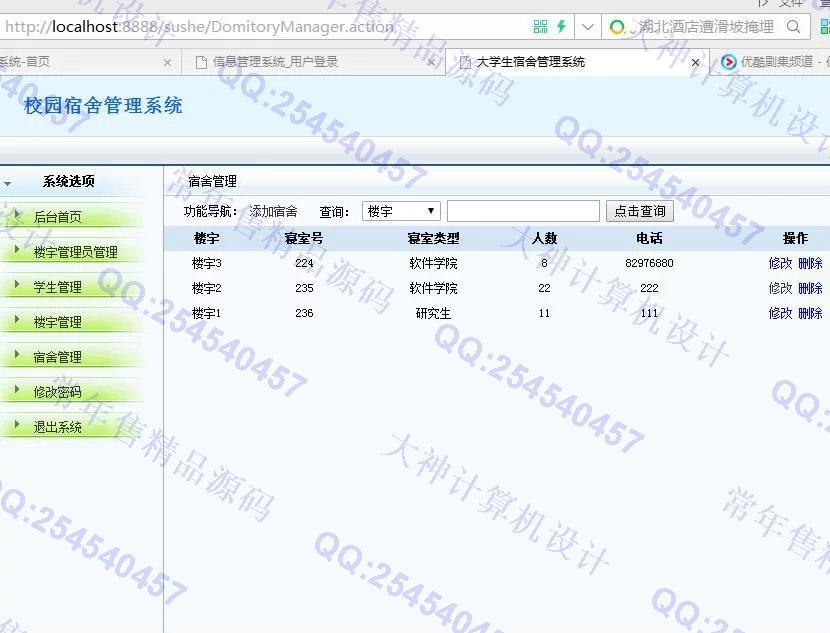This screenshot has width=830, height=633.
Task: Switch to the 系统-首页 tab
Action: point(89,62)
